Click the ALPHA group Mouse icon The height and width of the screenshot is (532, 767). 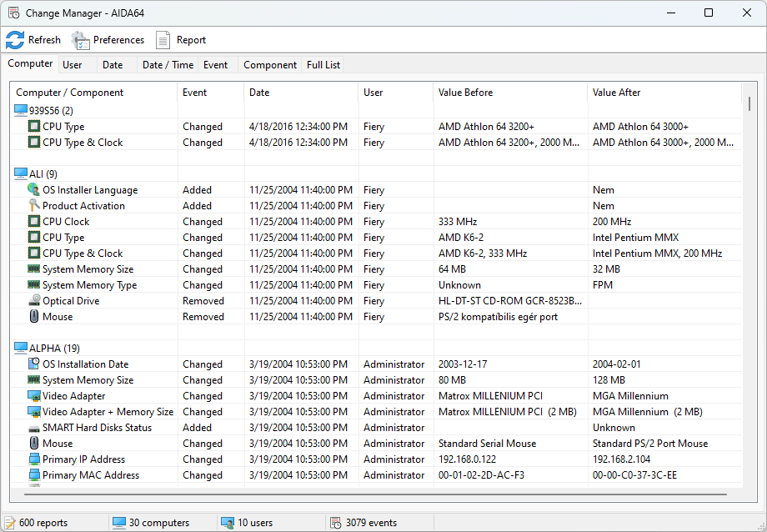coord(34,444)
